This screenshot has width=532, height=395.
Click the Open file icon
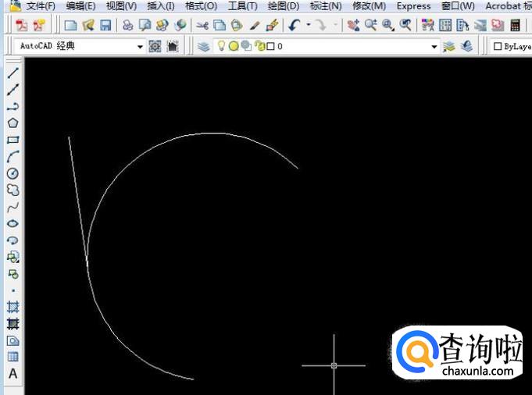[x=88, y=25]
